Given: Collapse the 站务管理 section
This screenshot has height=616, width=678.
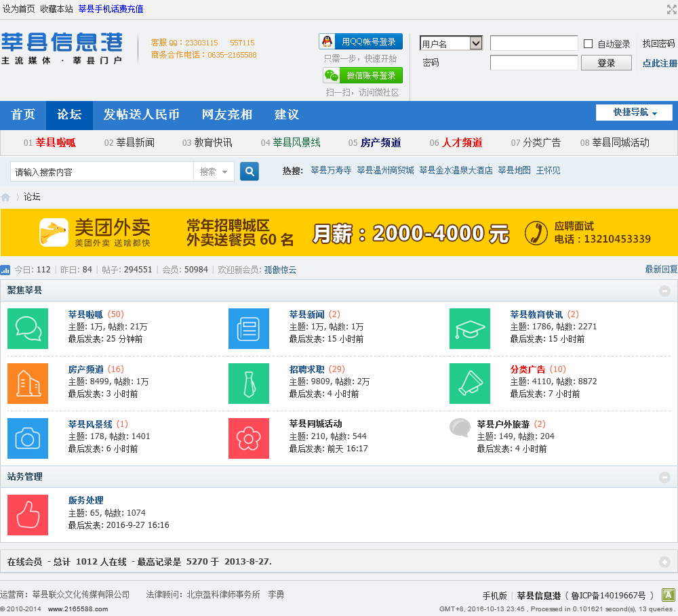Looking at the screenshot, I should point(664,477).
